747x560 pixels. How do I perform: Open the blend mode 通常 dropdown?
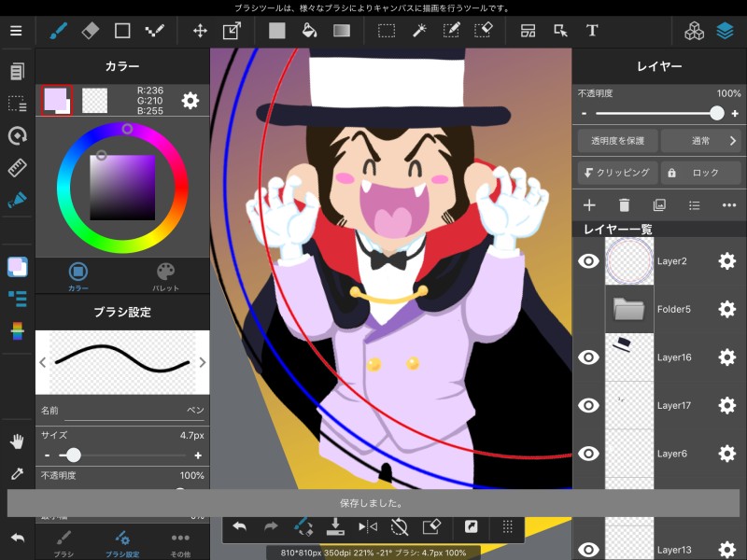pos(701,141)
